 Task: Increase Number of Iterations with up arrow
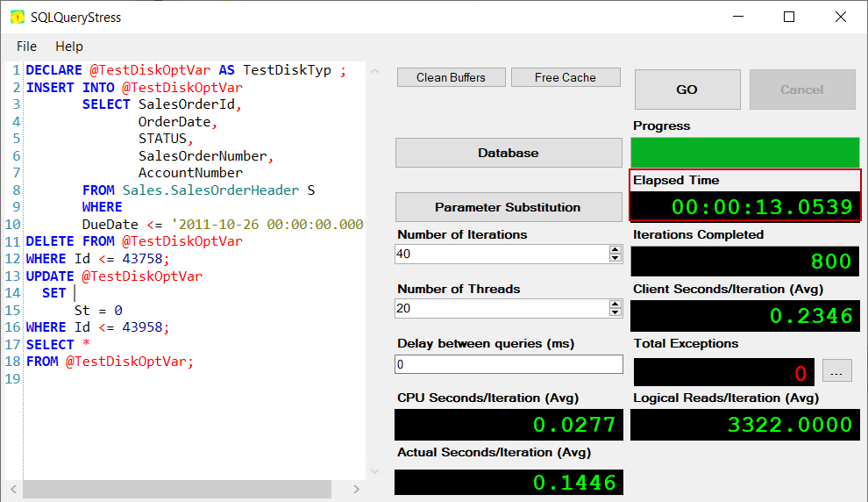(615, 249)
